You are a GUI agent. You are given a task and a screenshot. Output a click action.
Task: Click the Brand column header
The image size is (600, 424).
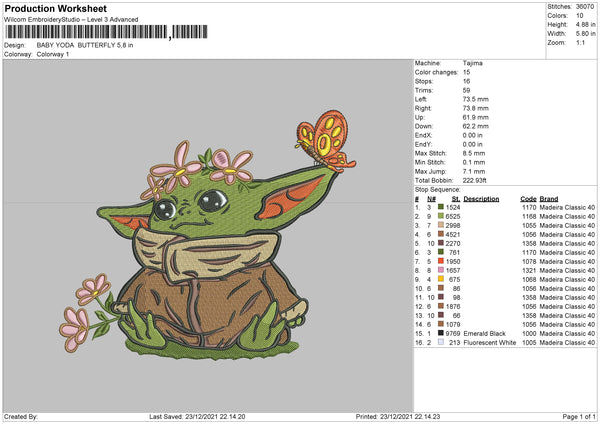549,199
